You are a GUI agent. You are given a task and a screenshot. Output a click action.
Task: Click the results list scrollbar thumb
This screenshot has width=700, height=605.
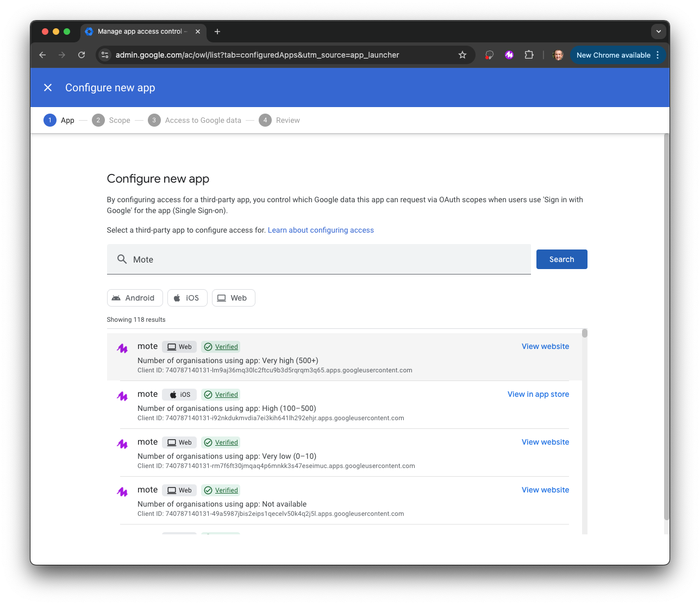[585, 333]
